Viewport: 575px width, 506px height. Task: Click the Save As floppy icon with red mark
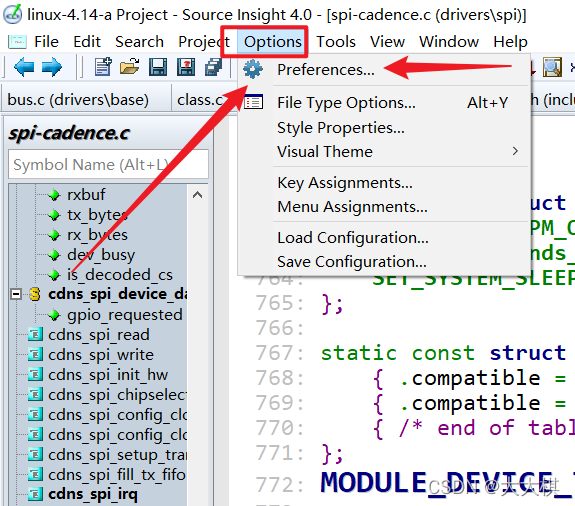186,67
